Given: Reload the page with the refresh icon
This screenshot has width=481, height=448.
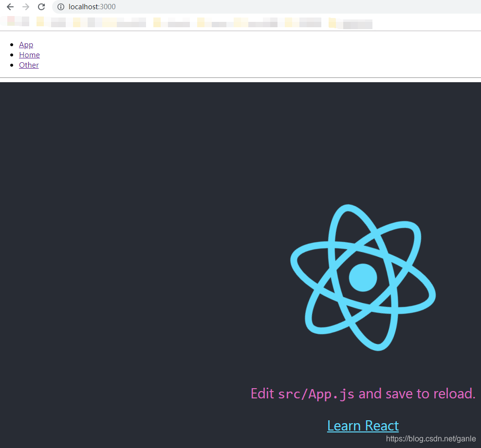Looking at the screenshot, I should click(x=41, y=7).
